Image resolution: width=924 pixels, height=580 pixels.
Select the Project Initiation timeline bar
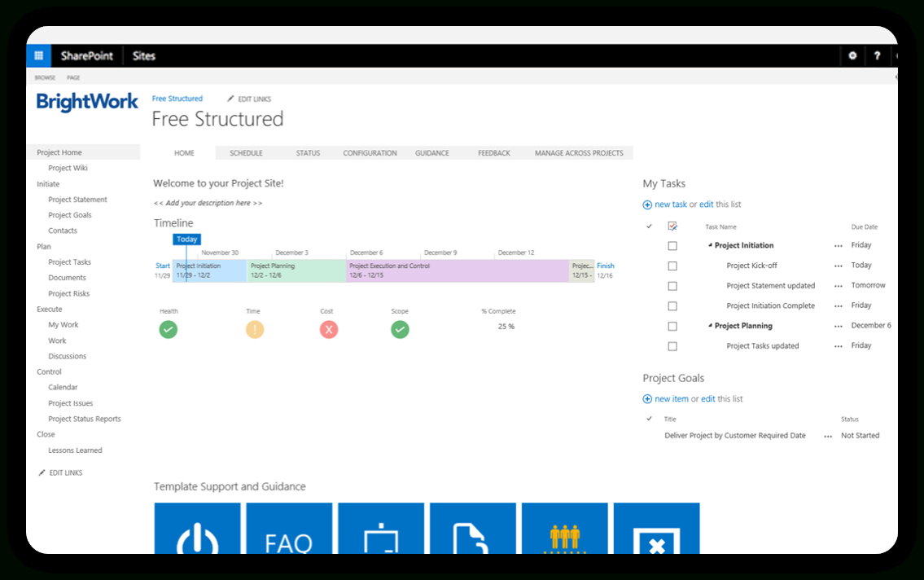coord(210,270)
